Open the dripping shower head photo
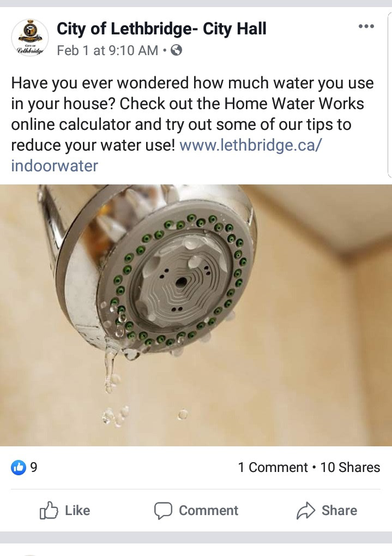 [x=196, y=315]
